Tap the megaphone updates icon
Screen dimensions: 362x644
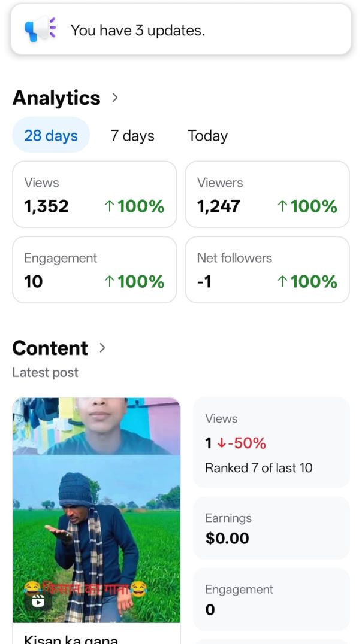click(40, 29)
